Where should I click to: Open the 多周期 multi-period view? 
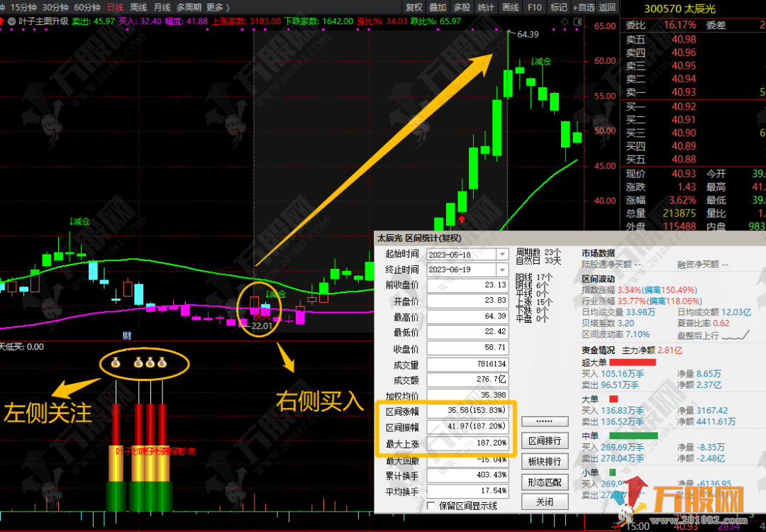[x=189, y=7]
